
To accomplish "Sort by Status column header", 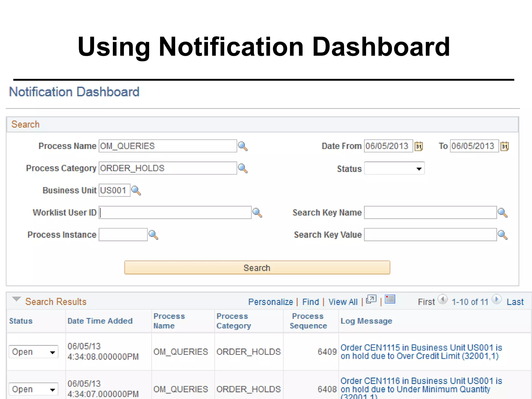I will [21, 321].
